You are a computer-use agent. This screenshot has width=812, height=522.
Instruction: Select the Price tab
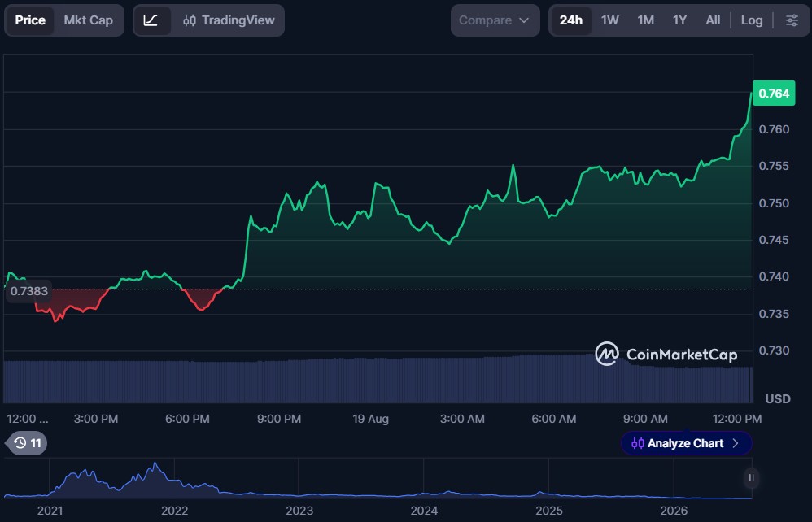pos(30,20)
